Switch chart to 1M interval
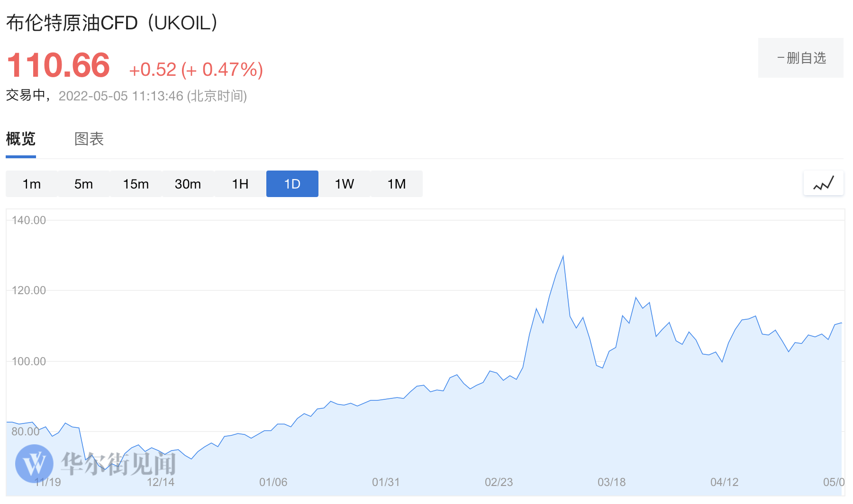853x504 pixels. click(396, 184)
